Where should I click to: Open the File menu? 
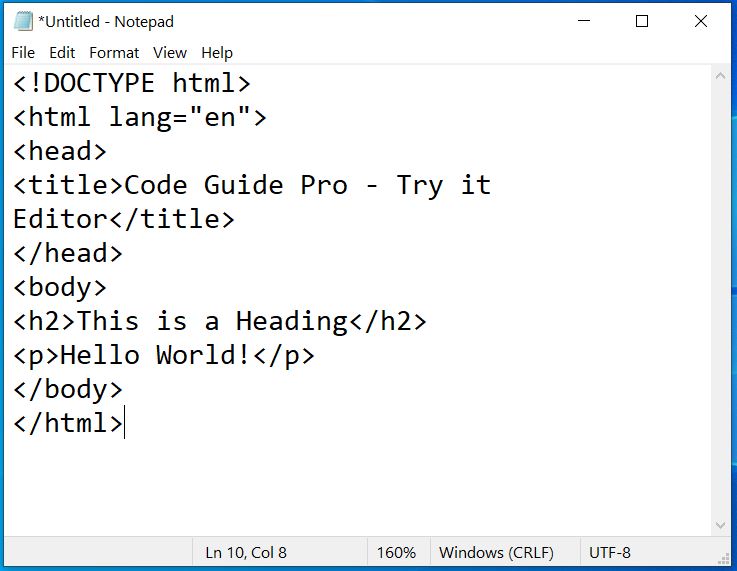(23, 53)
